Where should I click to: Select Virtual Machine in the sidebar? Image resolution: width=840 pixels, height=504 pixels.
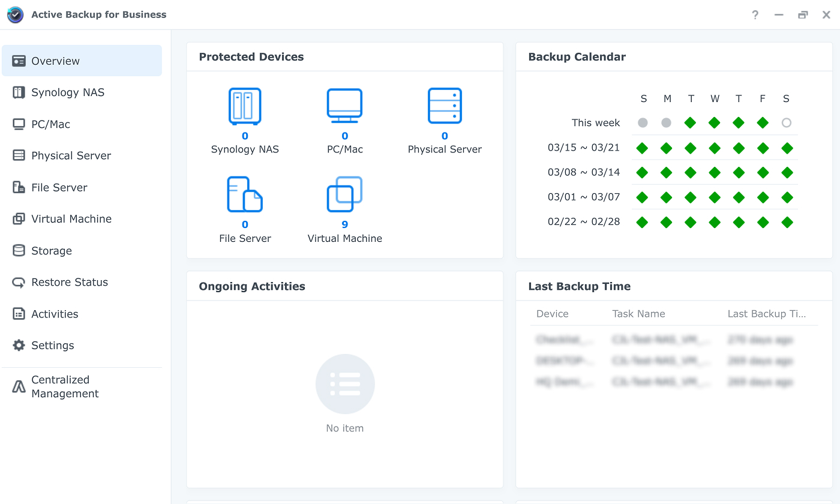point(71,219)
